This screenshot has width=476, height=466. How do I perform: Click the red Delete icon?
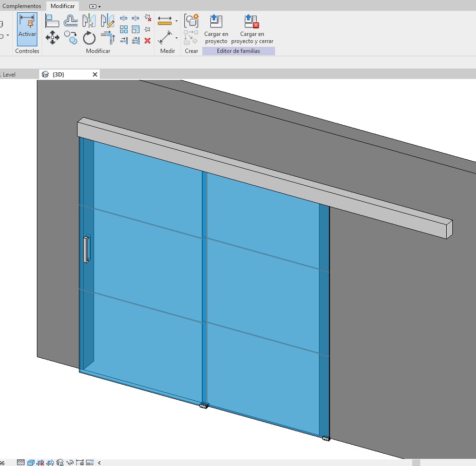coord(147,41)
